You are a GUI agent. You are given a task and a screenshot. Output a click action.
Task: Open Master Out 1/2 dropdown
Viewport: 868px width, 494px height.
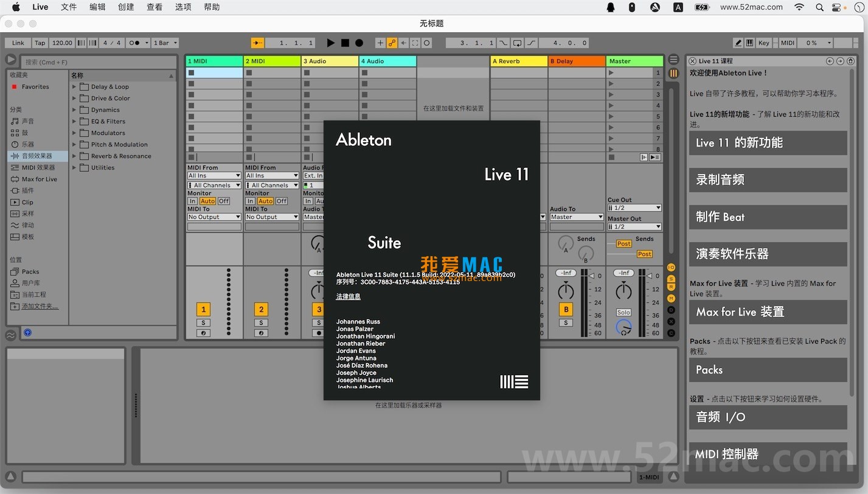tap(634, 227)
